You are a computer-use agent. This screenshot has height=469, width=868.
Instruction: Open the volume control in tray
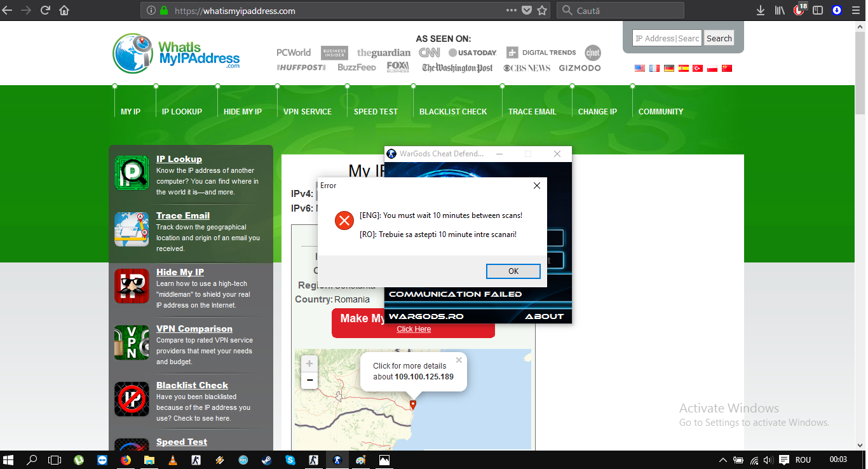pyautogui.click(x=768, y=459)
